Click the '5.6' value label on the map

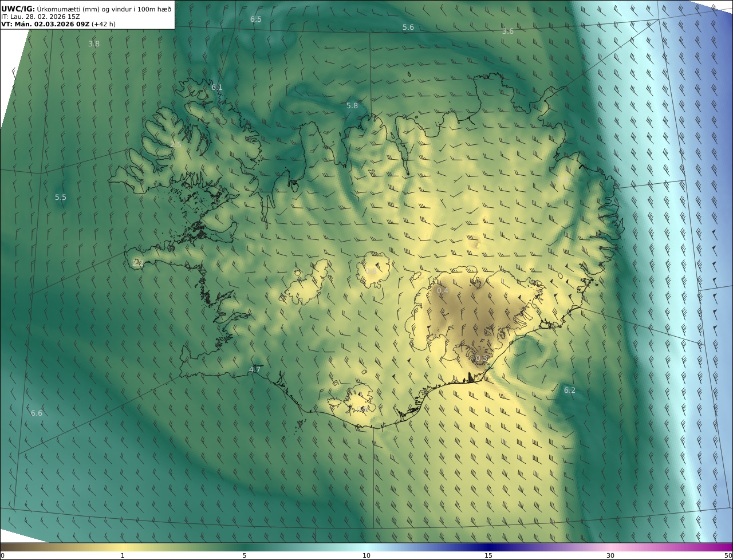click(408, 27)
